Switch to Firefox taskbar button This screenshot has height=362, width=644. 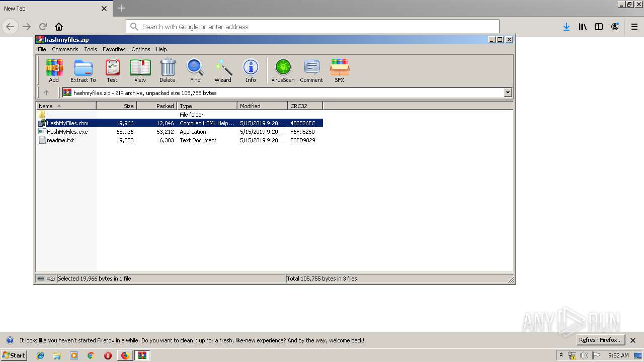[x=125, y=355]
